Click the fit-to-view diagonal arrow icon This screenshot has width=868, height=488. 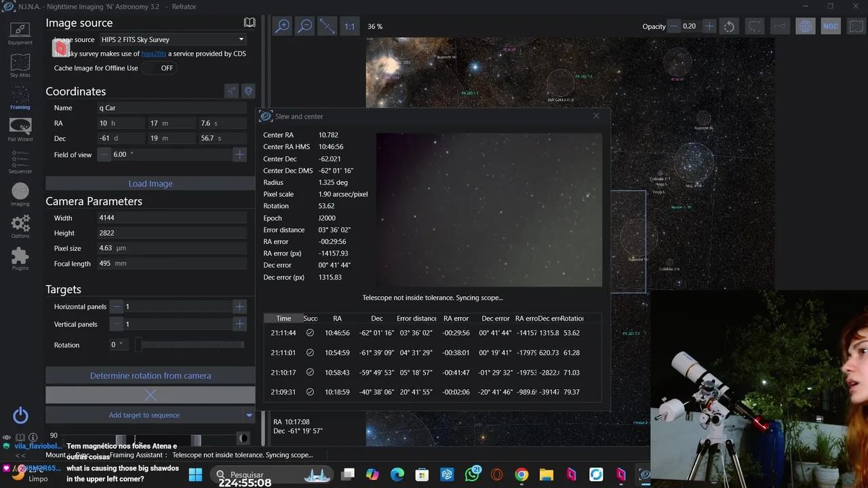[x=328, y=26]
